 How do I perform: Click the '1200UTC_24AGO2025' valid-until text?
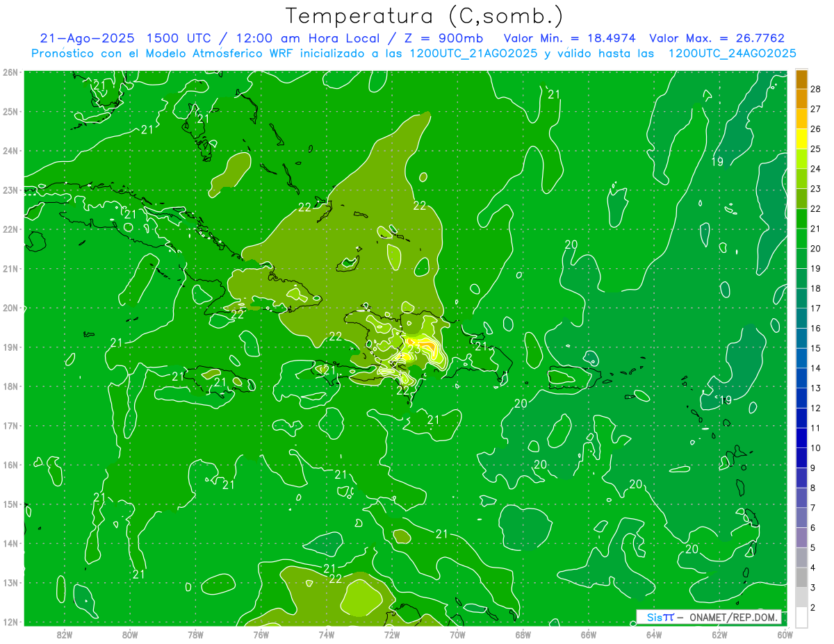[x=732, y=53]
